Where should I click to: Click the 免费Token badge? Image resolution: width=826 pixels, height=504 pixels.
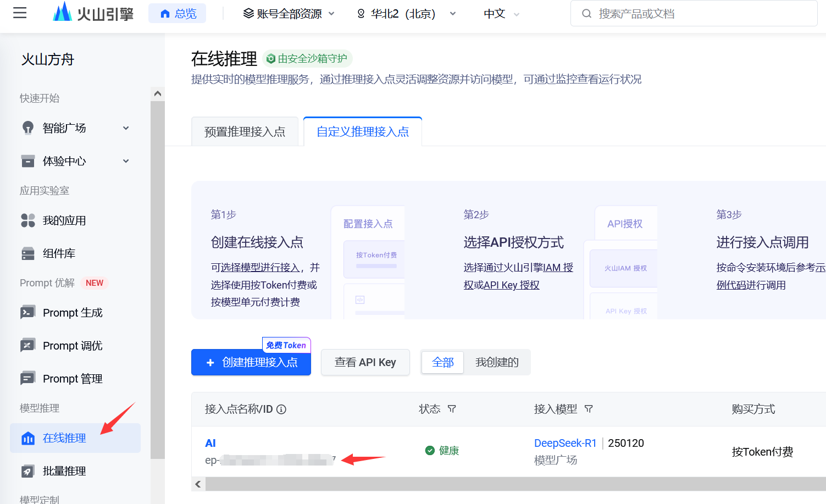point(286,345)
